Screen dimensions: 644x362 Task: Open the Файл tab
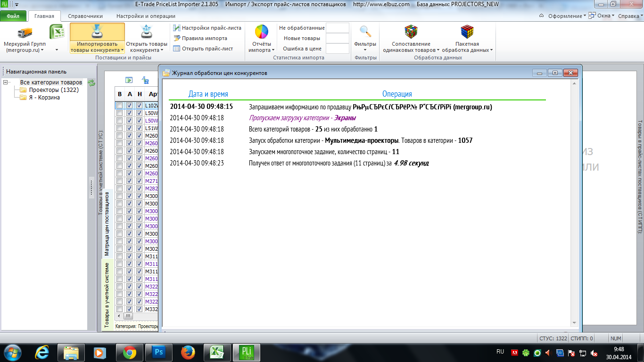(x=13, y=16)
